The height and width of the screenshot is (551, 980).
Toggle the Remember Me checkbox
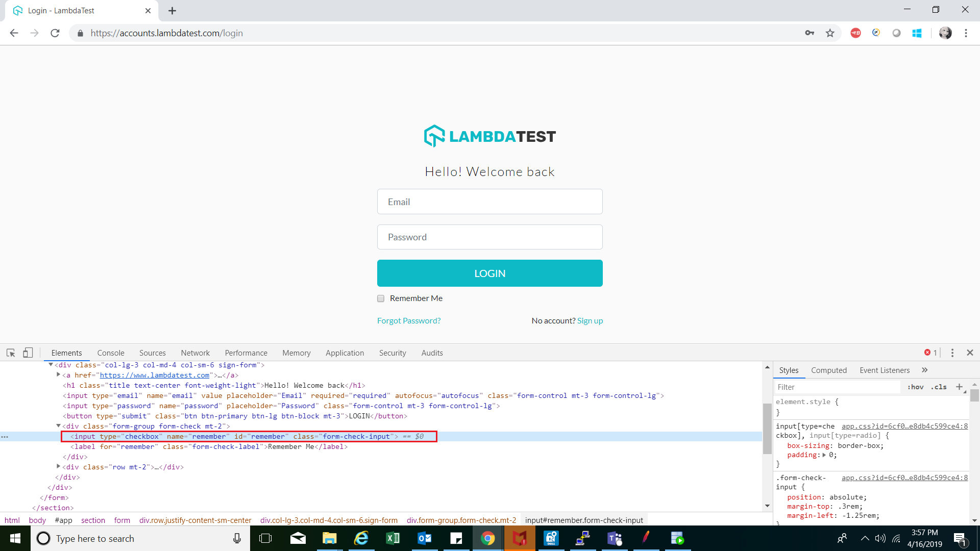tap(381, 298)
